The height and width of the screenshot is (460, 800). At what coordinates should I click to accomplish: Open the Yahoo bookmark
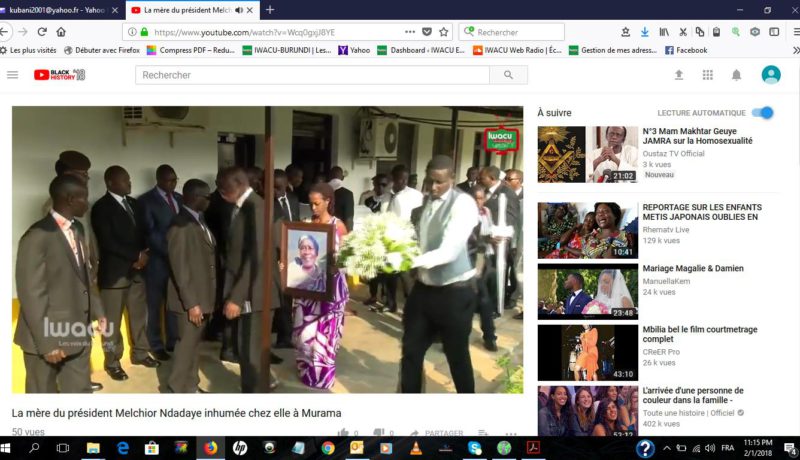(x=354, y=50)
